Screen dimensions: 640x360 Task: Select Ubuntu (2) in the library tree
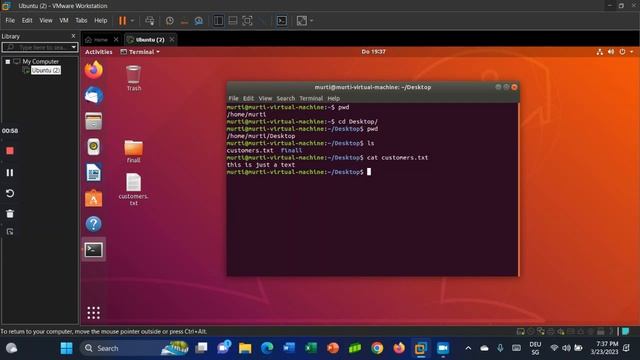[46, 70]
